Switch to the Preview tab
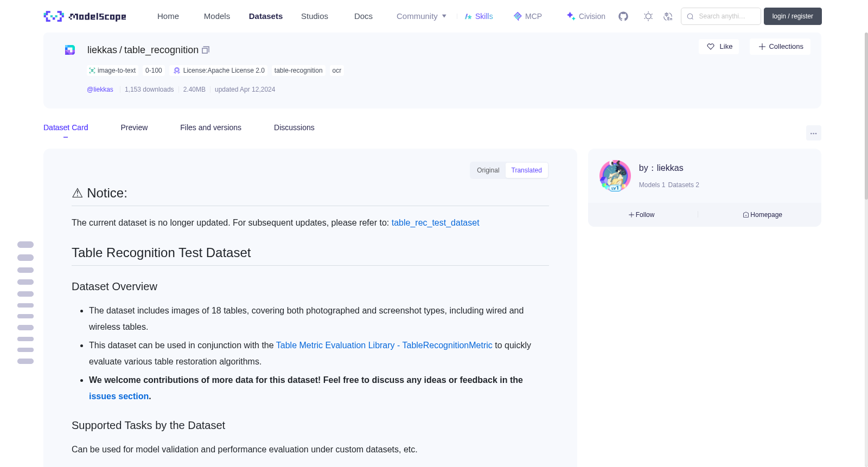 (134, 127)
